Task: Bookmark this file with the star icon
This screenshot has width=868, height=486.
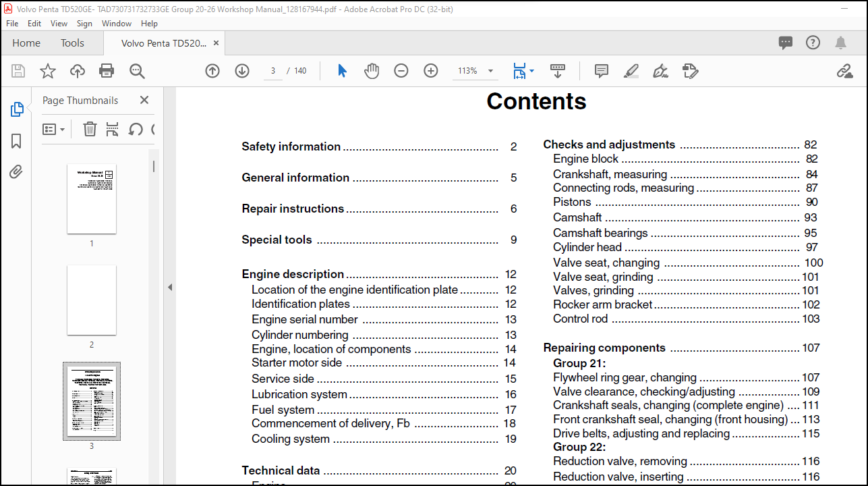Action: (x=48, y=71)
